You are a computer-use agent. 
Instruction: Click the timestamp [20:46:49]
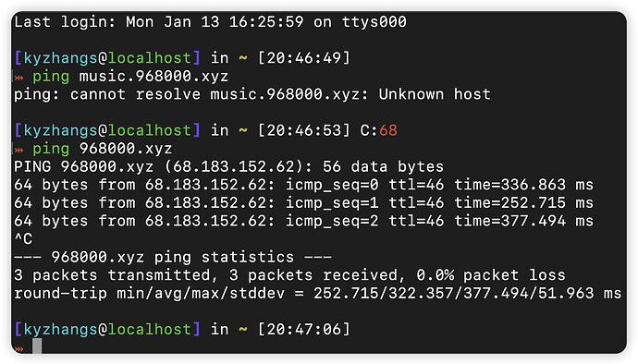304,58
